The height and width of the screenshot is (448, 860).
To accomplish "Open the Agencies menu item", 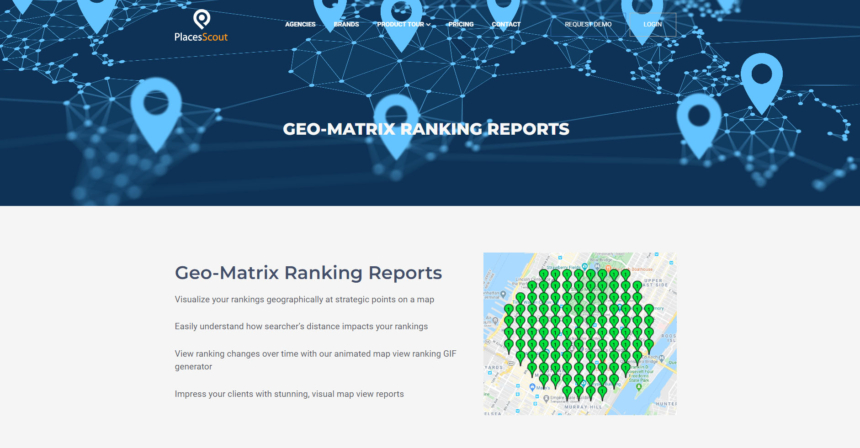I will pos(300,24).
